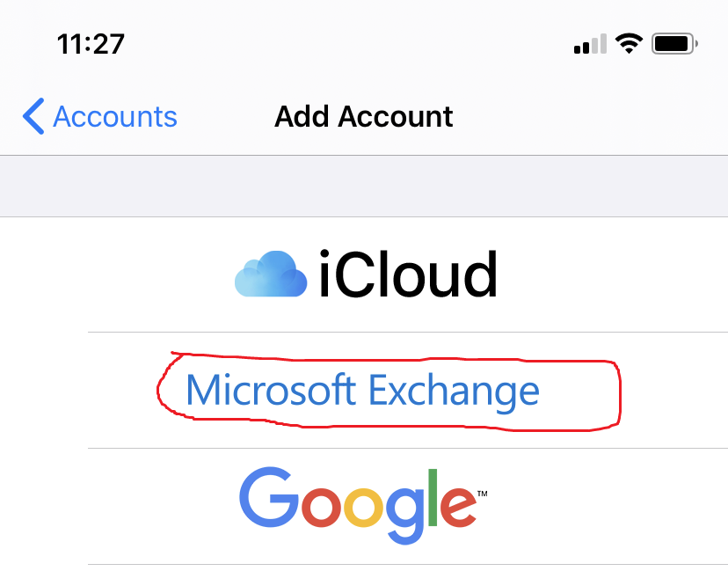Tap the blue back chevron arrow

tap(33, 116)
